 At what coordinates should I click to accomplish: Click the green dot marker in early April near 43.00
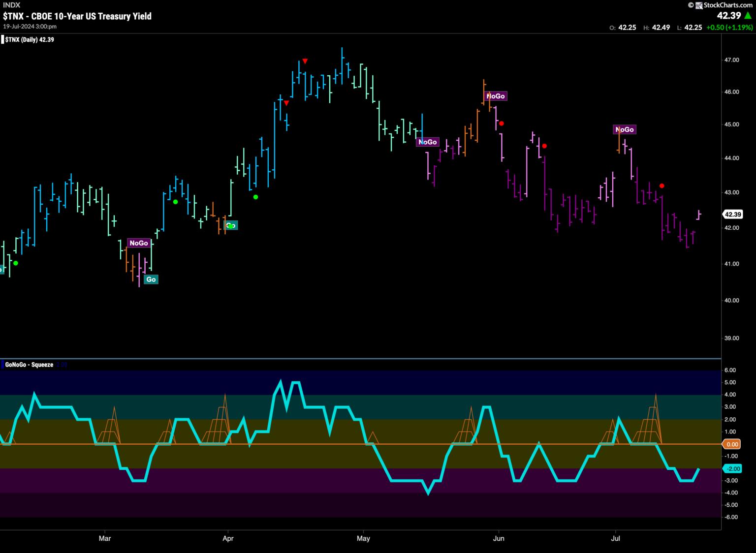point(255,197)
